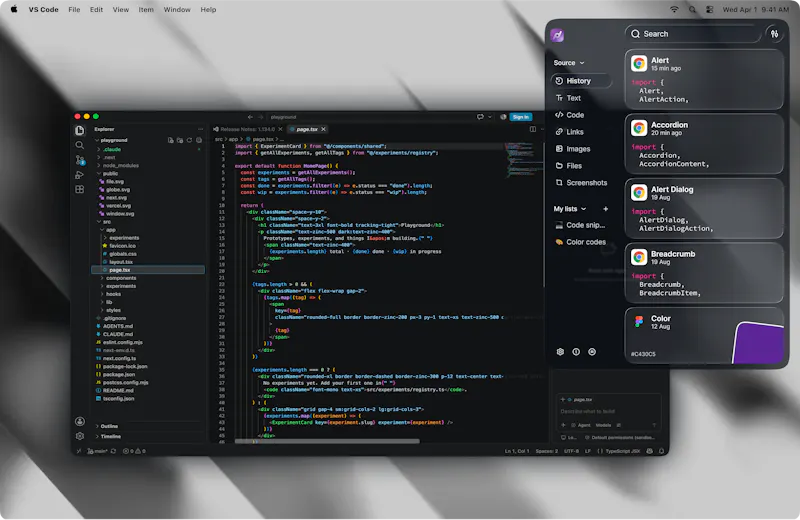Open the Window menu
This screenshot has width=800, height=520.
[x=177, y=9]
